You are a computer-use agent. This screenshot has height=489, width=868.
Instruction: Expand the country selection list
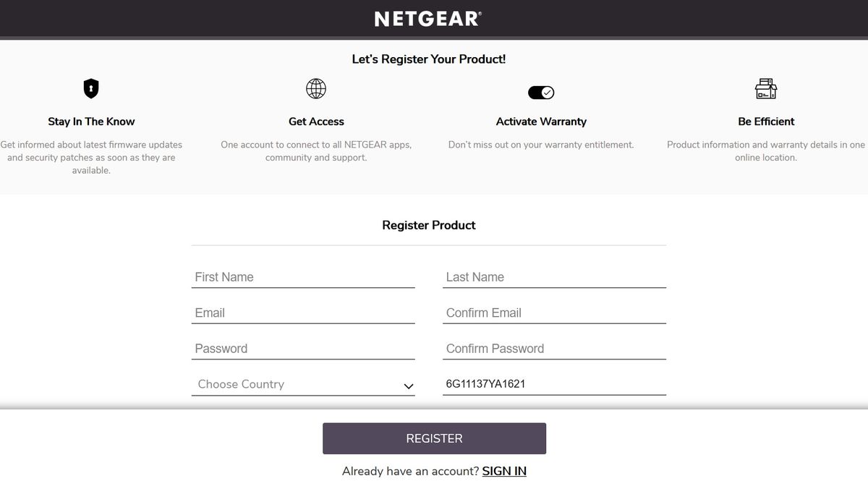pos(302,384)
